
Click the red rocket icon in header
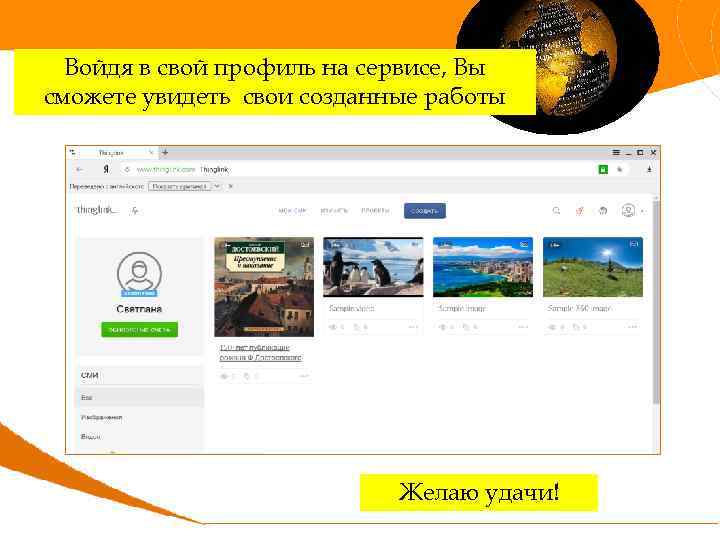tap(580, 211)
